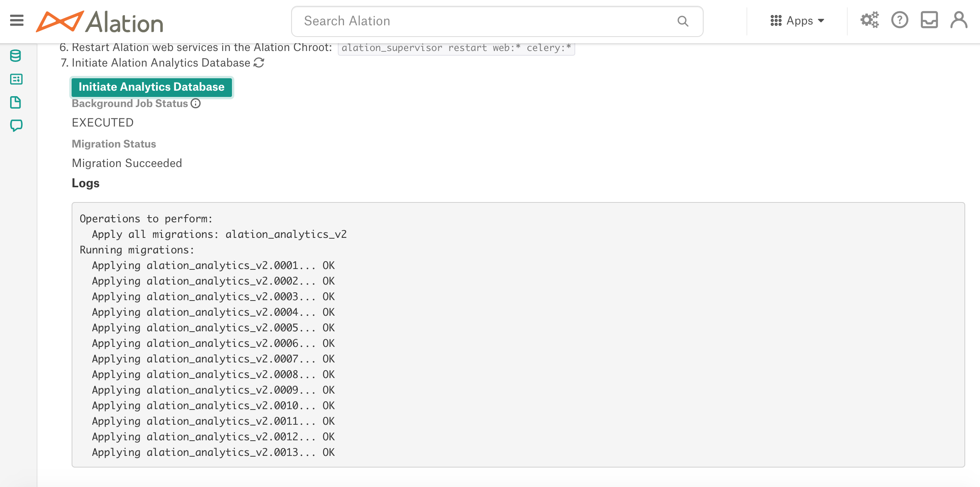Click log line alation_analytics_v2.0008
Viewport: 980px width, 487px height.
(213, 374)
